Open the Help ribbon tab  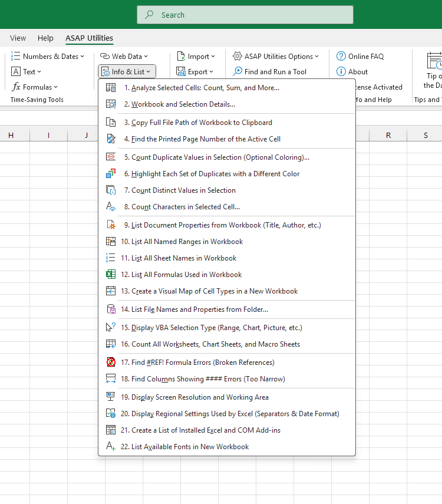(x=45, y=38)
